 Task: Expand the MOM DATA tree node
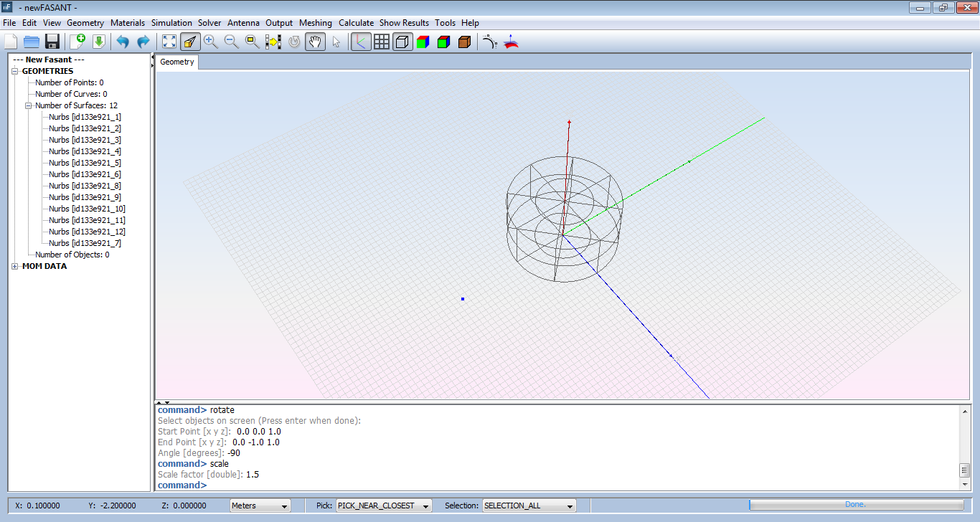coord(15,266)
